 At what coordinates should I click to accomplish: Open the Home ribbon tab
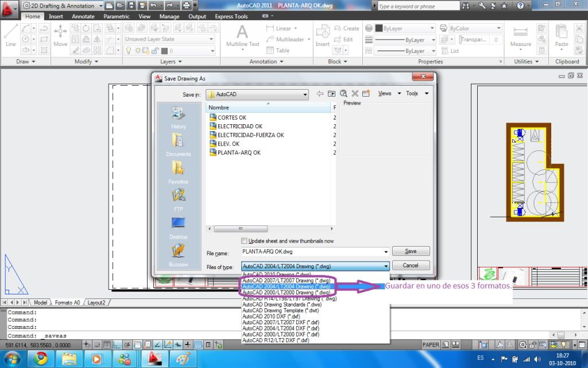(33, 17)
